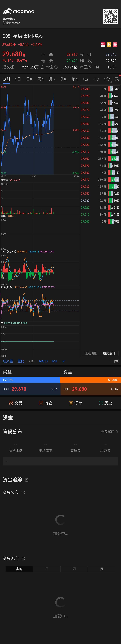Toggle the MACD indicator
Screen dimensions: 121x644
[43, 361]
